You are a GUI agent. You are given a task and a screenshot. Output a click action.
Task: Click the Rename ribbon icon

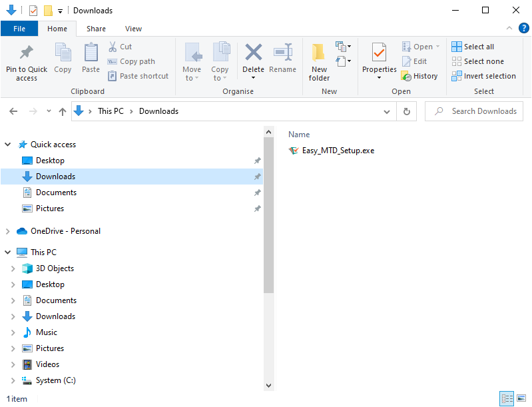(282, 52)
